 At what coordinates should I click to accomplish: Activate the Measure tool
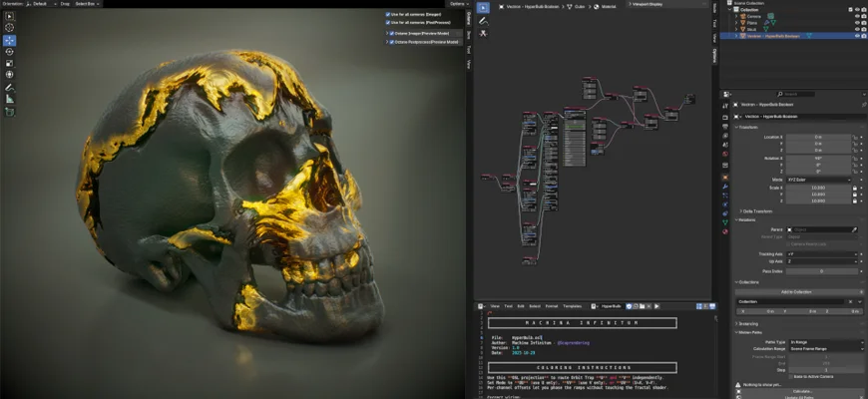coord(10,99)
